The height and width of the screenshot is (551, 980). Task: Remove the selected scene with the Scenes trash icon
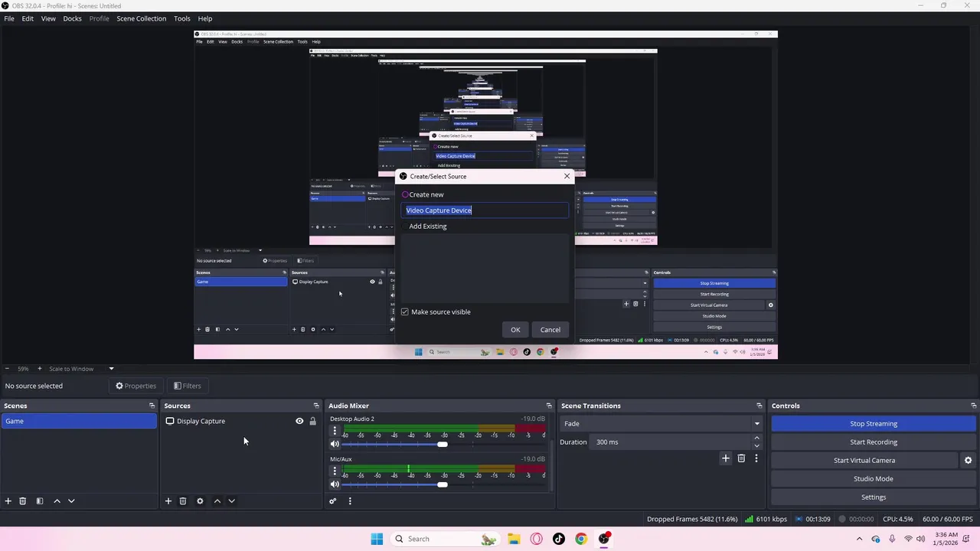tap(23, 501)
